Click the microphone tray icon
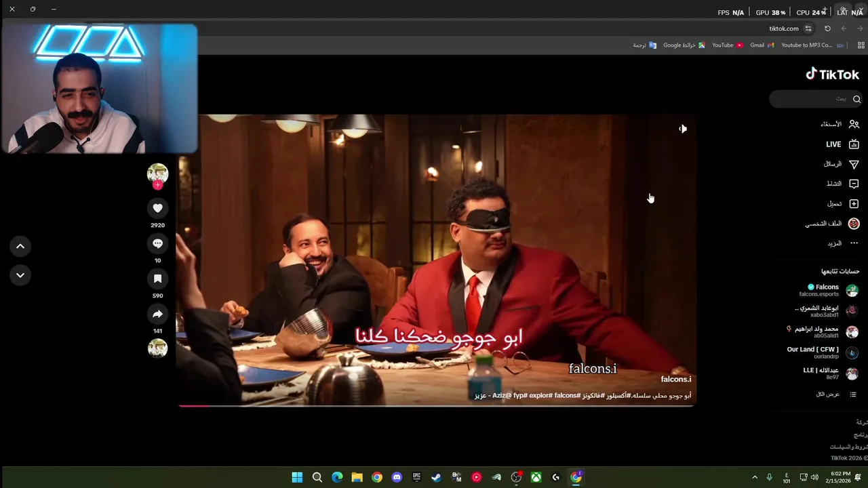Viewport: 868px width, 488px height. 769,477
